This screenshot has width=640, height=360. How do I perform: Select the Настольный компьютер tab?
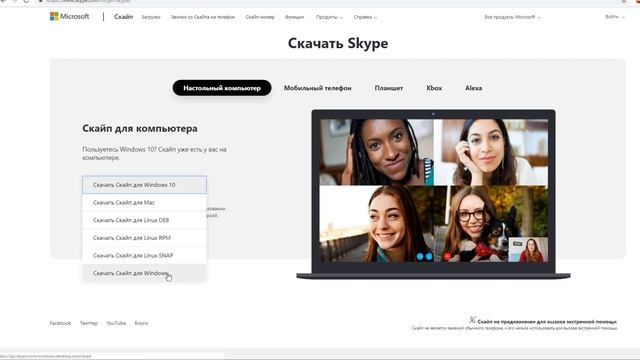coord(222,88)
